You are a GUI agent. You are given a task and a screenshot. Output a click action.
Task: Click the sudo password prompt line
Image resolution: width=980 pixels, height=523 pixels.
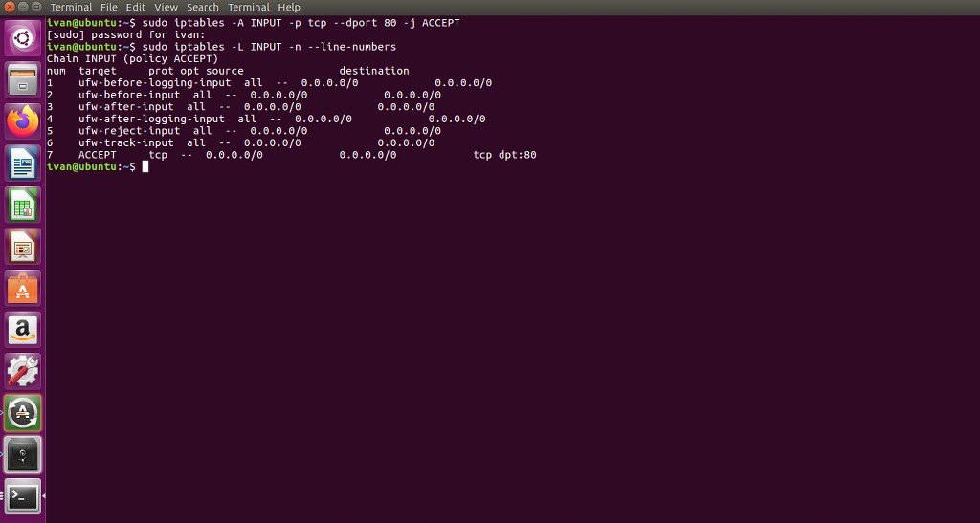pyautogui.click(x=125, y=35)
